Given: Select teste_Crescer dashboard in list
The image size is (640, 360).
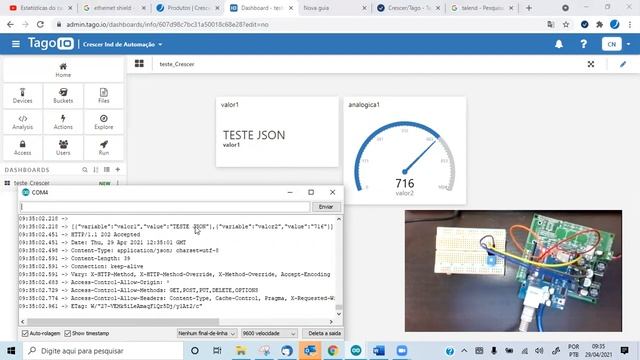Looking at the screenshot, I should coord(31,183).
